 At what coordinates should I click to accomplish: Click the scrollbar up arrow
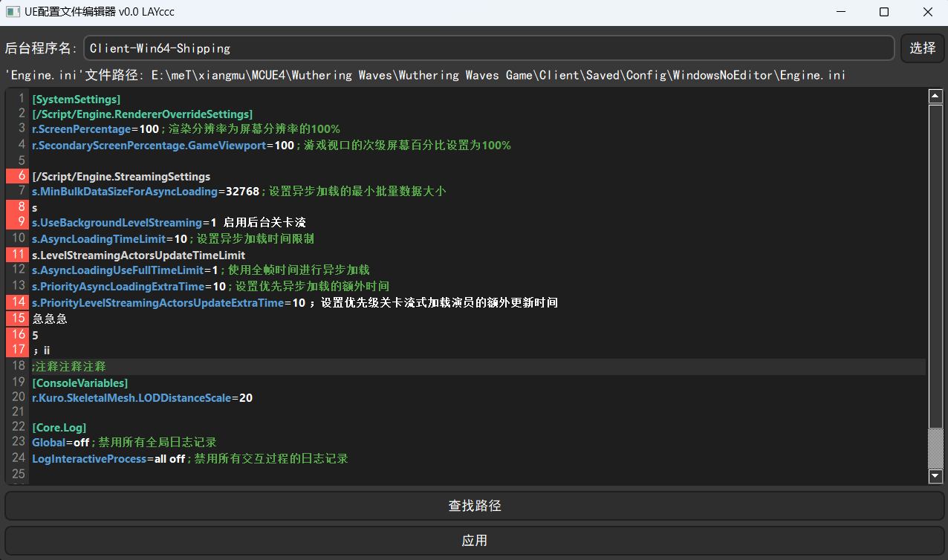tap(935, 95)
